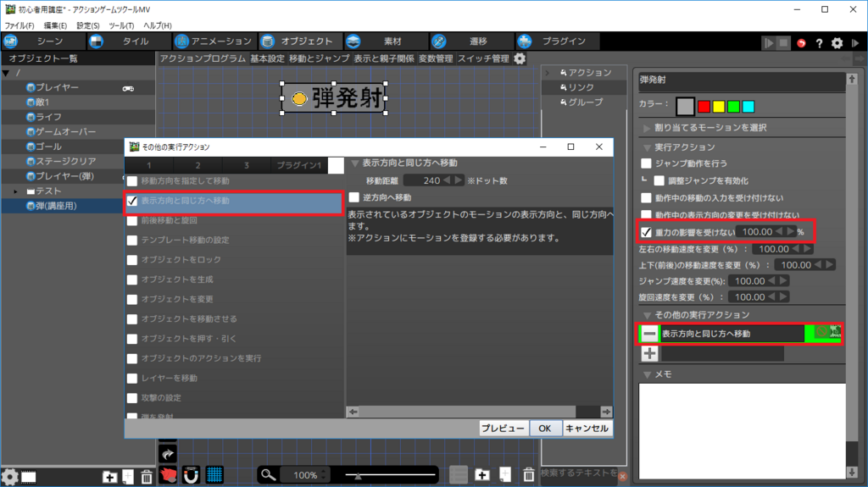Open the シーン tab in top toolbar

(43, 42)
